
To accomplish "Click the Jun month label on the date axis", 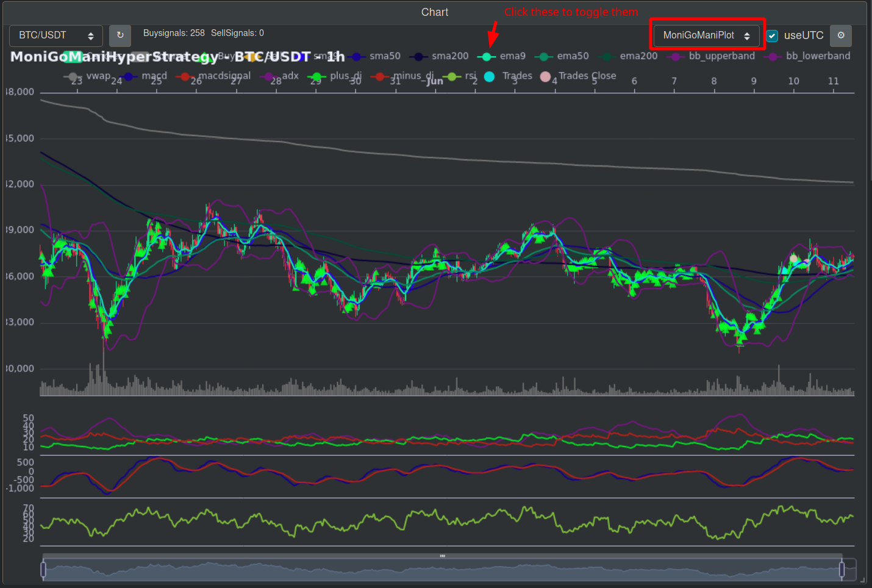I will pos(435,81).
